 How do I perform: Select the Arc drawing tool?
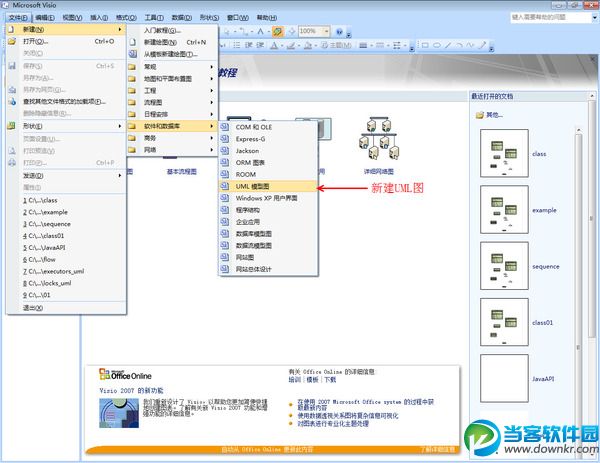pos(459,45)
